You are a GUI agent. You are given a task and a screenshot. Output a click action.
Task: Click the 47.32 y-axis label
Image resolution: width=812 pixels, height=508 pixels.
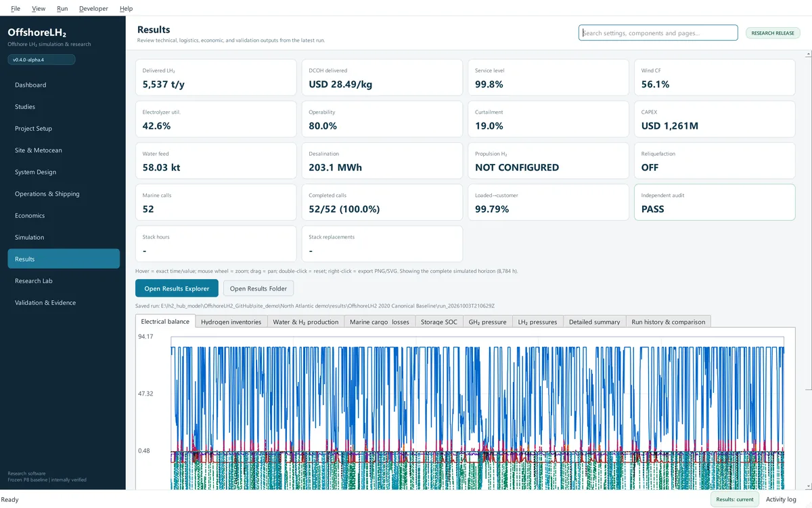[x=145, y=394]
